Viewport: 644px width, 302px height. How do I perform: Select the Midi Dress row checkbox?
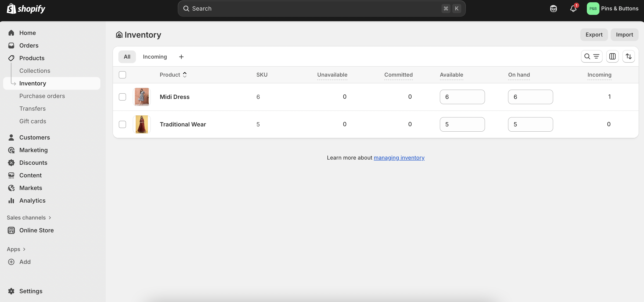(122, 97)
